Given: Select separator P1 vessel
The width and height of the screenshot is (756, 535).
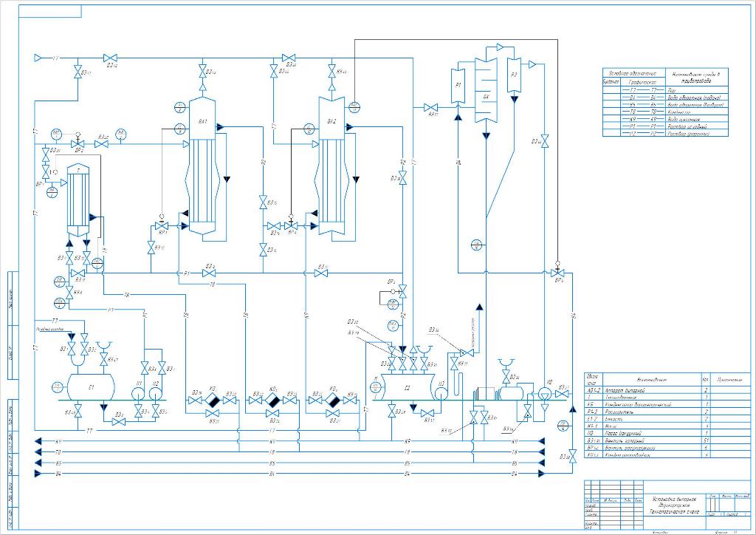Looking at the screenshot, I should click(458, 86).
